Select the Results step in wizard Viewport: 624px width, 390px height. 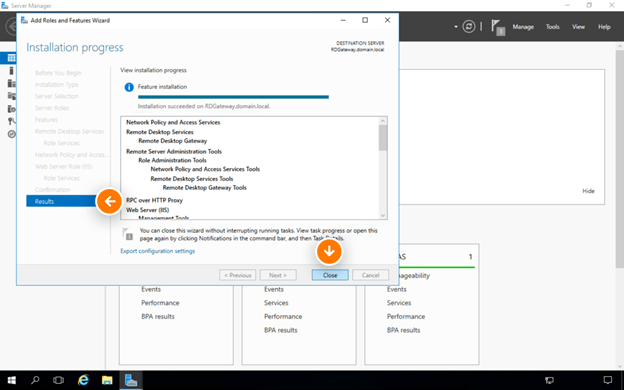(62, 201)
